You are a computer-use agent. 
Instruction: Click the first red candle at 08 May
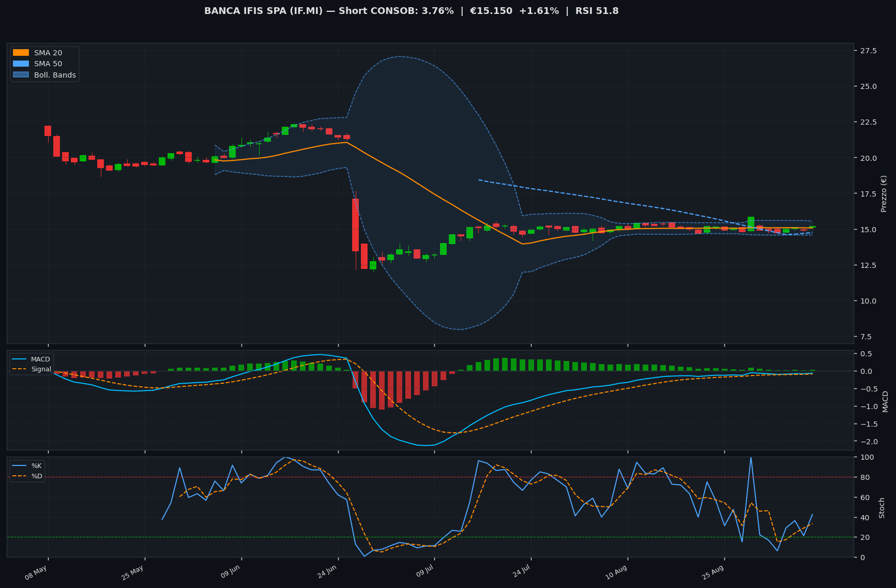pyautogui.click(x=48, y=131)
